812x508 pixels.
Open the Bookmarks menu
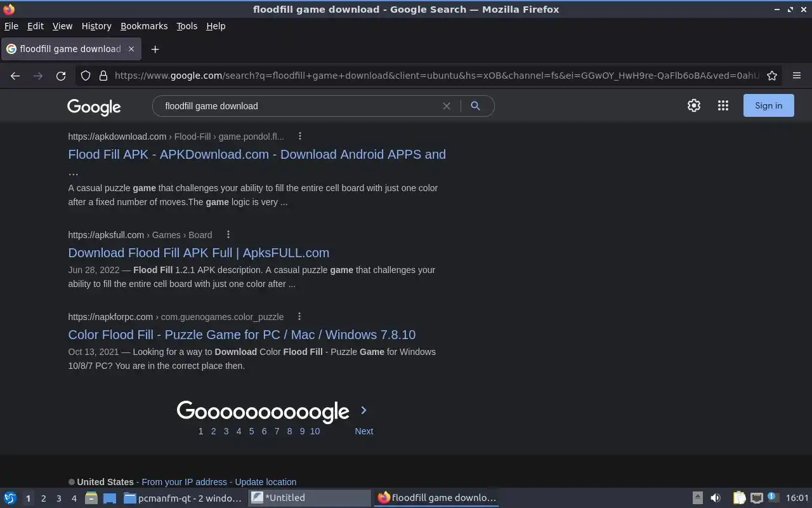click(x=144, y=26)
